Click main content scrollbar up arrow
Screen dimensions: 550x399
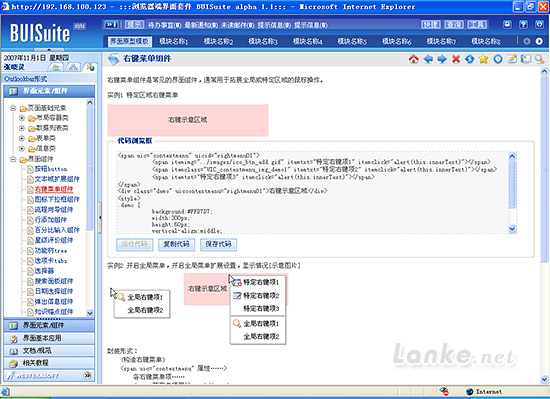(544, 71)
